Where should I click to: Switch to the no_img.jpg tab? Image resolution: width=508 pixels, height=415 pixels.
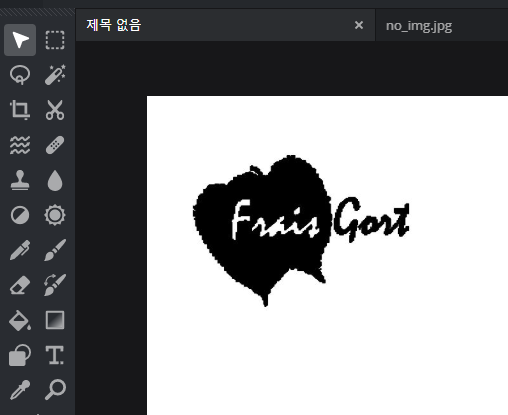click(x=442, y=25)
